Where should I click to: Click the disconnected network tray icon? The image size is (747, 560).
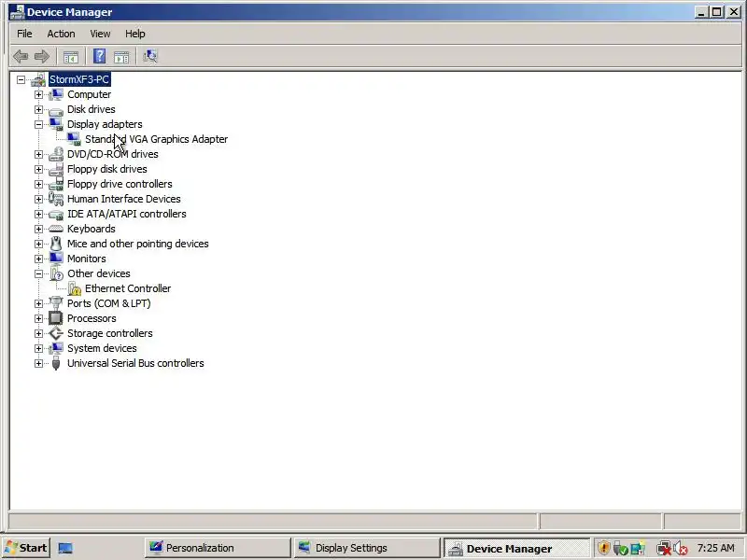pos(663,549)
